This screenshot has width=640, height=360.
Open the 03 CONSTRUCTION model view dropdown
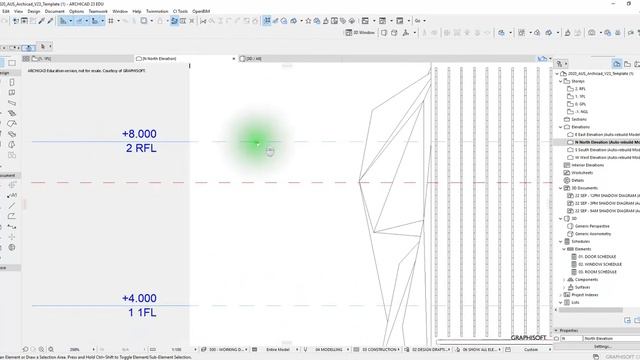point(398,350)
